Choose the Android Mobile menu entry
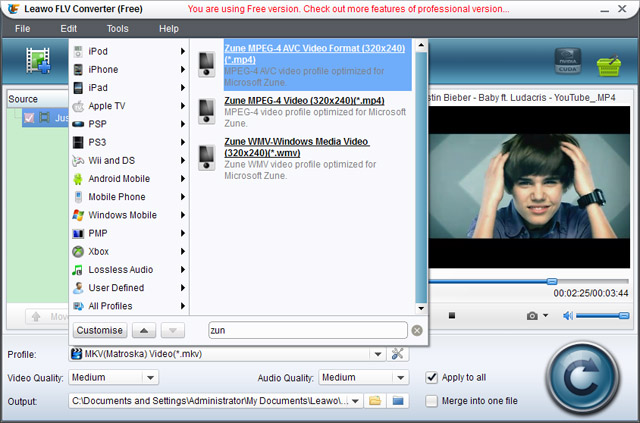The image size is (640, 423). click(129, 179)
